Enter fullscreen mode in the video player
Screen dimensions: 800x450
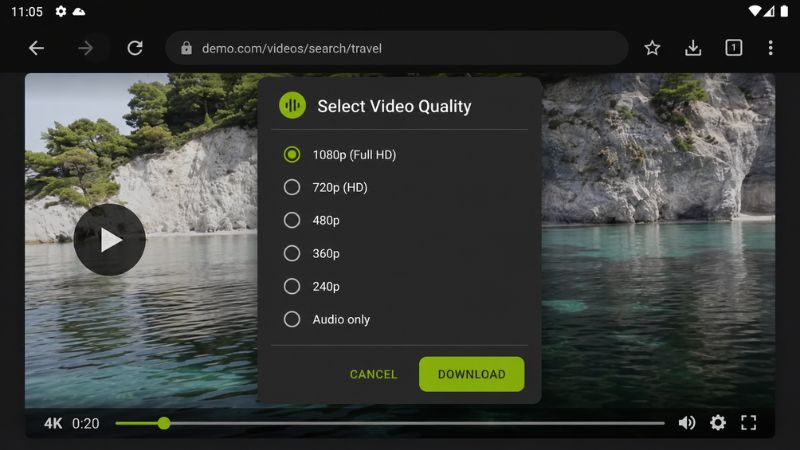[748, 422]
